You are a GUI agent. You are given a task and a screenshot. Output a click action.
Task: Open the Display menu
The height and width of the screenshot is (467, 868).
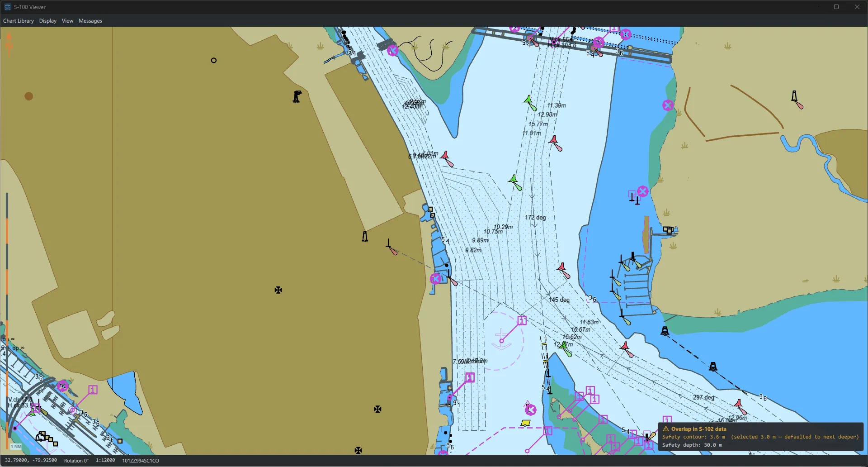tap(48, 21)
